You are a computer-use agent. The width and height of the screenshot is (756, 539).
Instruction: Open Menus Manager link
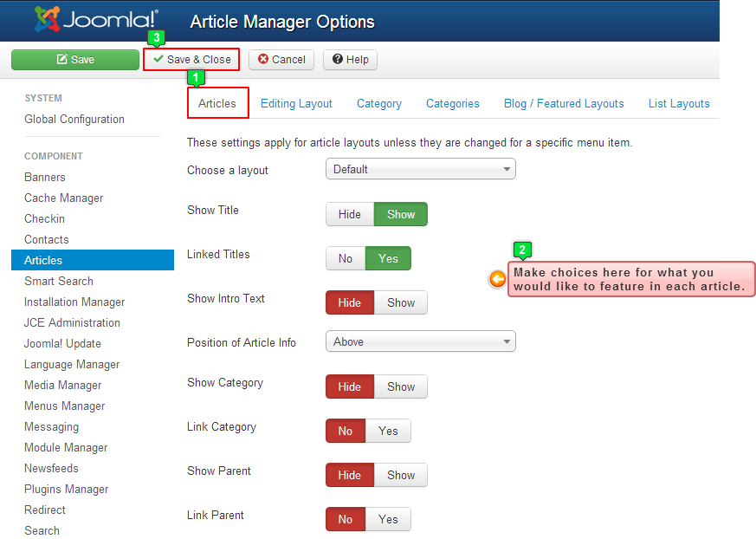pos(65,406)
